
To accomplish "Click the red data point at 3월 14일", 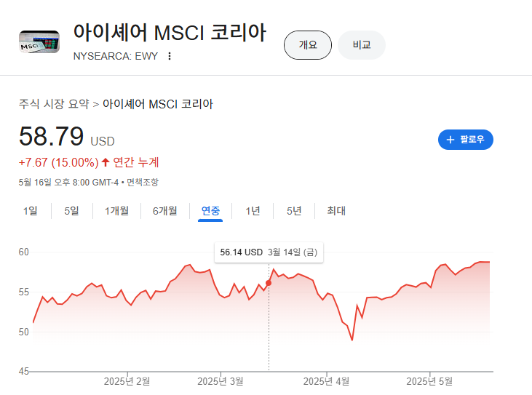I will click(269, 283).
